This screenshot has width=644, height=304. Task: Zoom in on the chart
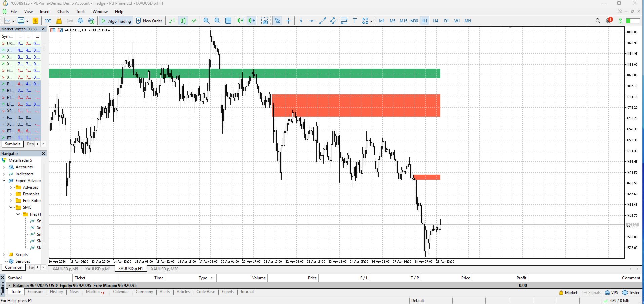point(206,21)
